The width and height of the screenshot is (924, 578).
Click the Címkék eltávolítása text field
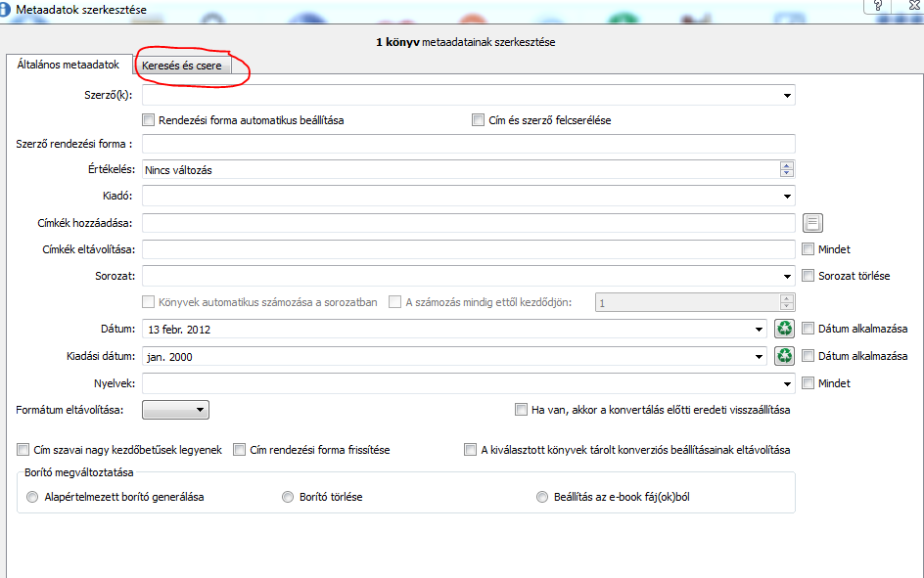point(469,249)
